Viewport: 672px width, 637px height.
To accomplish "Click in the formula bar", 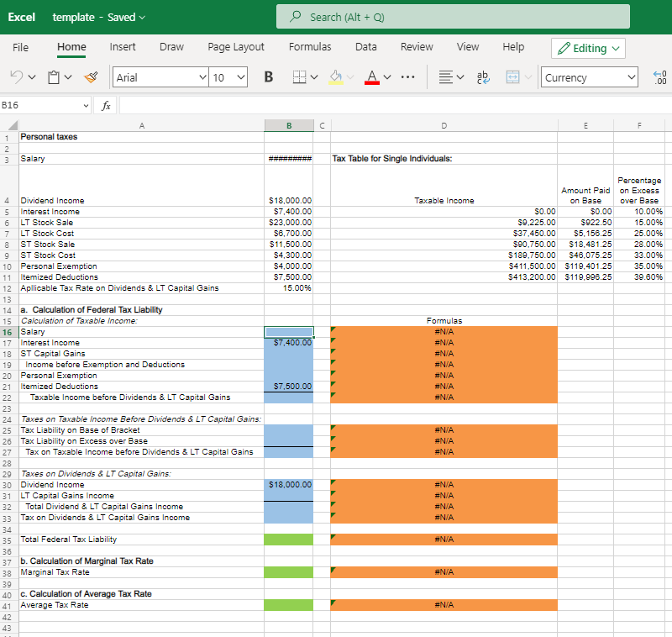I will (x=395, y=105).
